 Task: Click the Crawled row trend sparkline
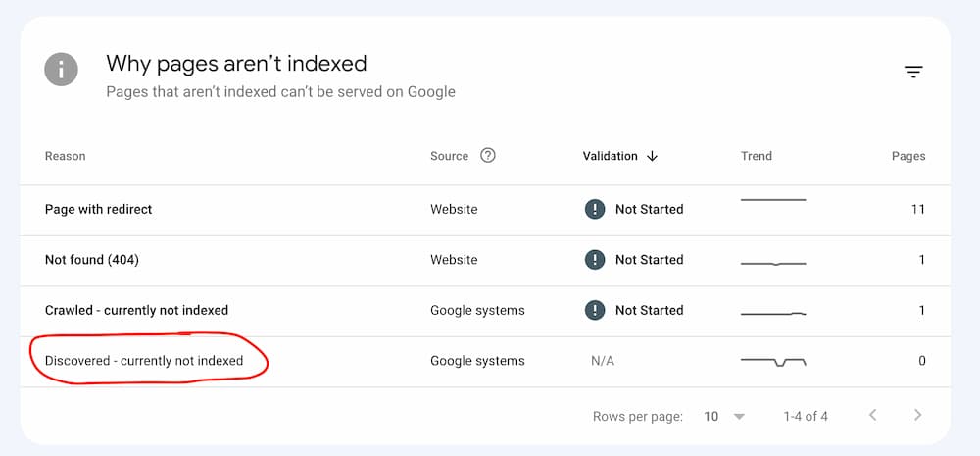click(x=773, y=314)
